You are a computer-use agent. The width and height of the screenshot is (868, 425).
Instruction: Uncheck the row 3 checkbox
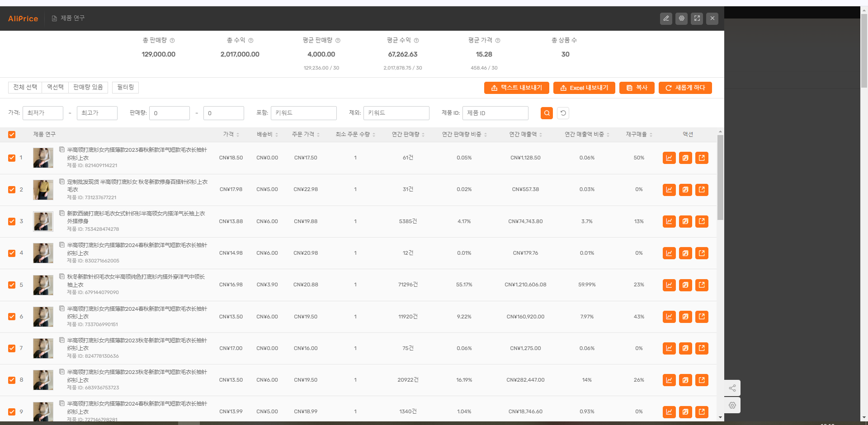(x=12, y=221)
